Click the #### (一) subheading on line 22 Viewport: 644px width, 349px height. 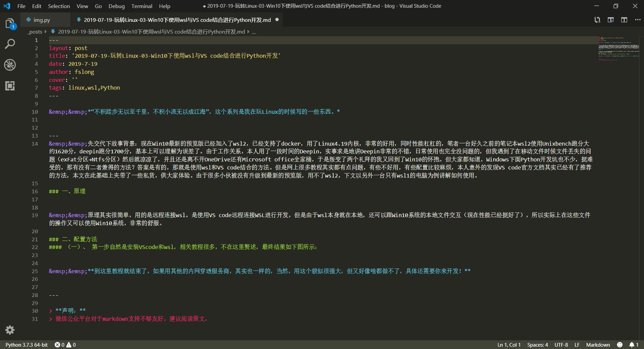click(x=183, y=247)
